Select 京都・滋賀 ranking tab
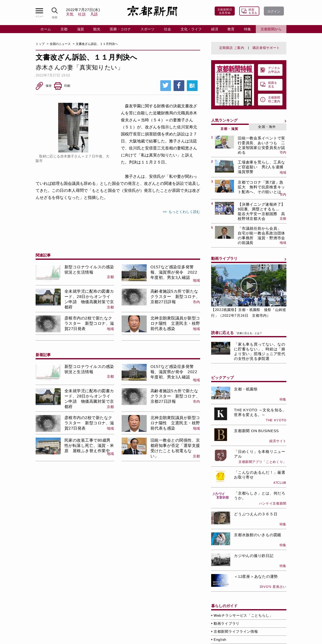 click(x=230, y=129)
